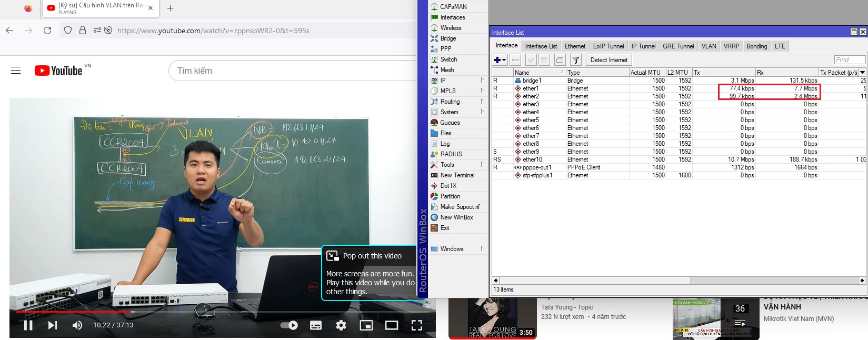The height and width of the screenshot is (340, 868).
Task: Open the Wireless menu in WinBox
Action: pos(451,28)
